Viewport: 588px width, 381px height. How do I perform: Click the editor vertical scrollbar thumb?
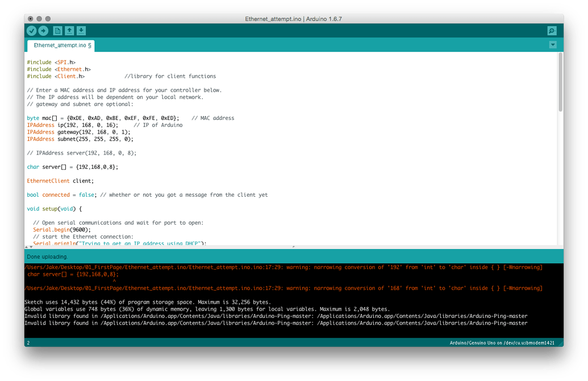(x=560, y=82)
